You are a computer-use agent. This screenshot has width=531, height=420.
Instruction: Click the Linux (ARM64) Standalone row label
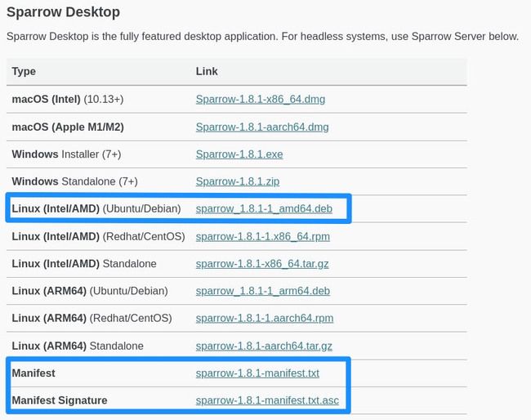click(x=78, y=346)
